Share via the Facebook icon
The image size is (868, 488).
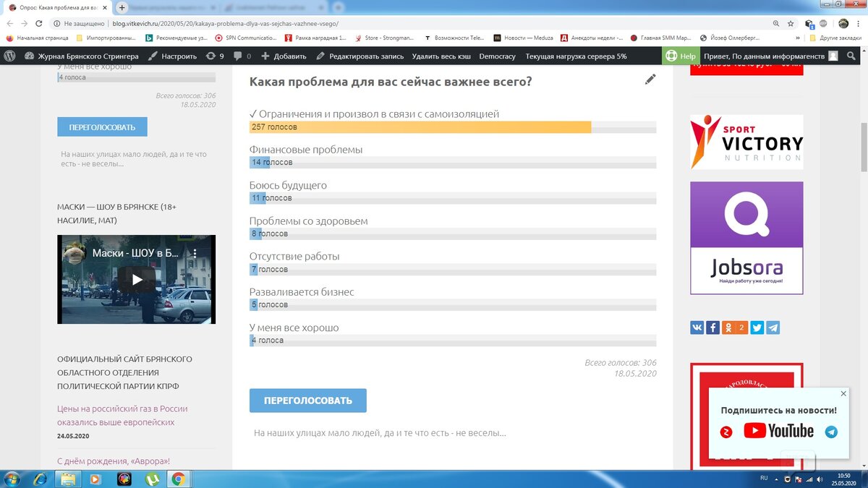[712, 328]
